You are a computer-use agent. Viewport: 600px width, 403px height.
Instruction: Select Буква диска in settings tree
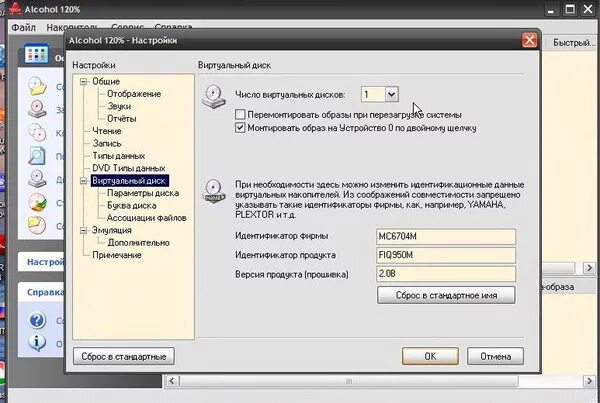click(x=132, y=206)
